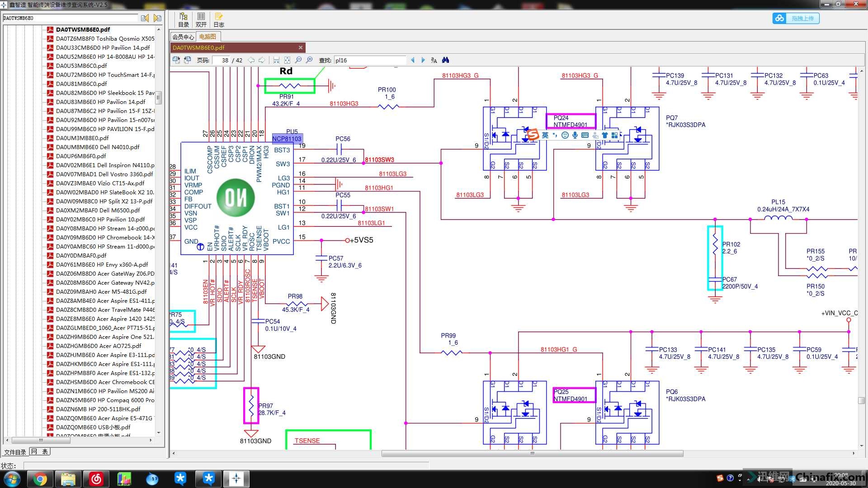
Task: Go to next search result arrow
Action: (423, 60)
